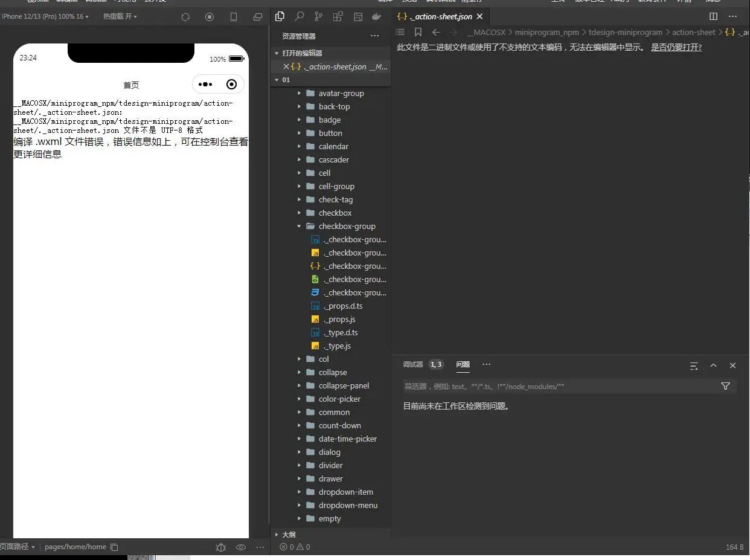Click the 164 B file size status
The height and width of the screenshot is (560, 750).
tap(734, 547)
